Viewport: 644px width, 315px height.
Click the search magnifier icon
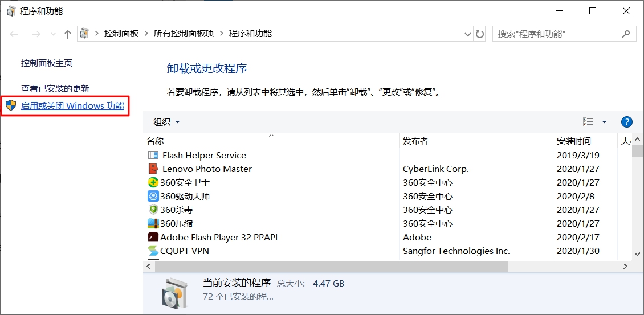pos(626,34)
